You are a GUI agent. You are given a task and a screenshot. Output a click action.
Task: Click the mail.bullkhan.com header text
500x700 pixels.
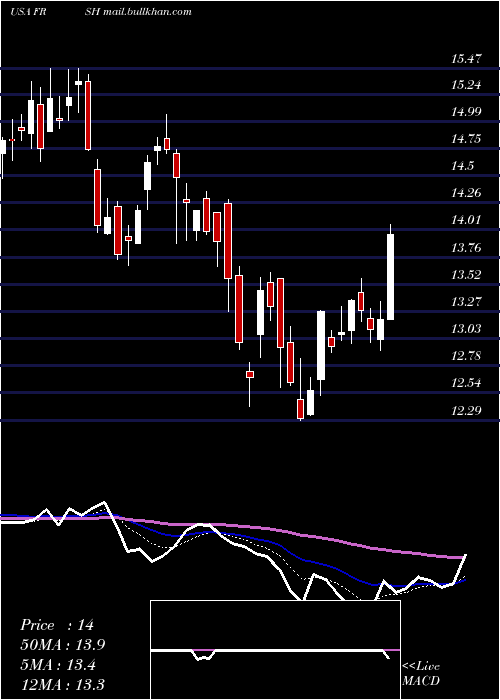click(148, 12)
